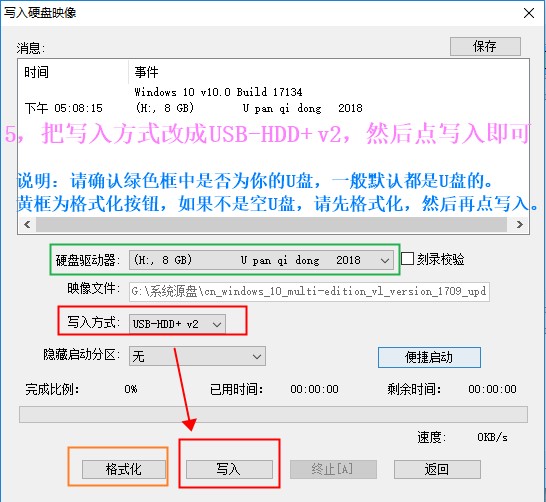Click the horizontal scrollbar track in message list
The image size is (546, 502).
(271, 224)
